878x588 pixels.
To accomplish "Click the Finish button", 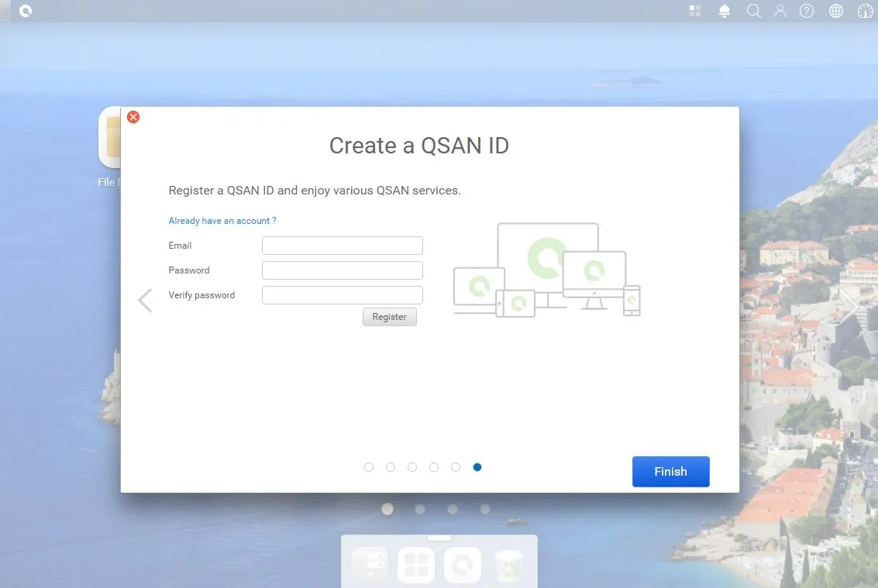I will coord(671,472).
